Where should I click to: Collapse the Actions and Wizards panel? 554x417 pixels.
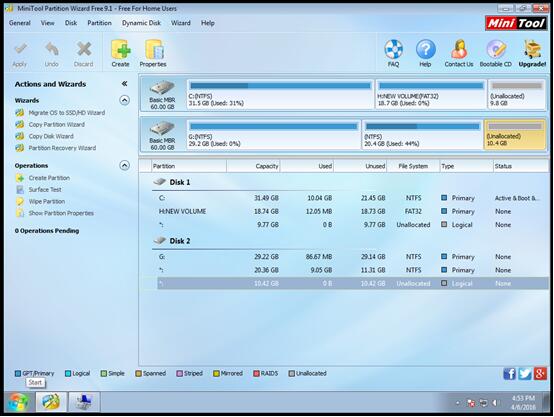[x=124, y=84]
